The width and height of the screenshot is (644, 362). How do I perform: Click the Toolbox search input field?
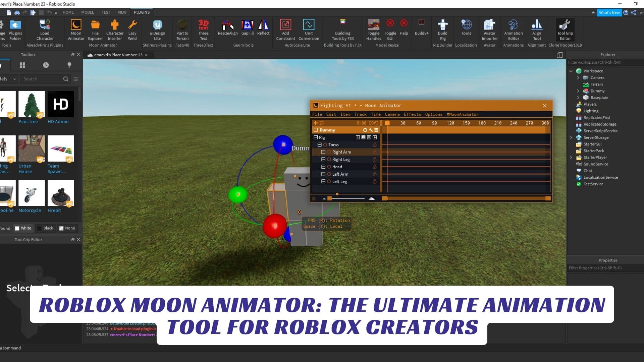41,79
